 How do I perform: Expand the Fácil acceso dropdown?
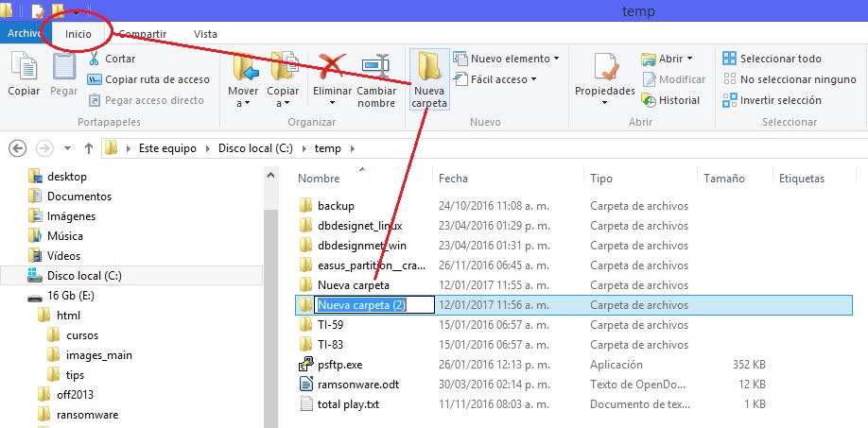pos(495,79)
